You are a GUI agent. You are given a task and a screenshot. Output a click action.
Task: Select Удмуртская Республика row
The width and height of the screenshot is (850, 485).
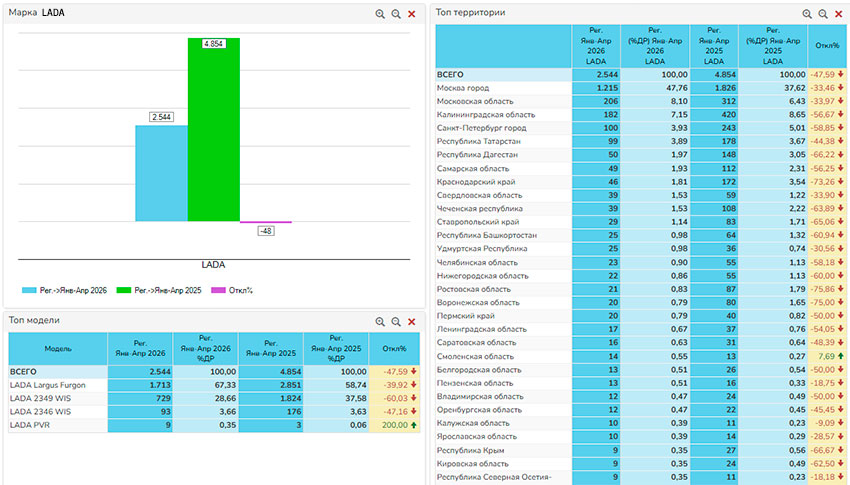641,249
